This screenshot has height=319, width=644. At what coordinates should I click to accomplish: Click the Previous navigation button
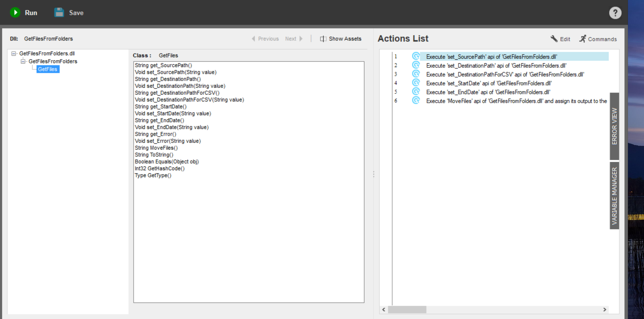265,39
